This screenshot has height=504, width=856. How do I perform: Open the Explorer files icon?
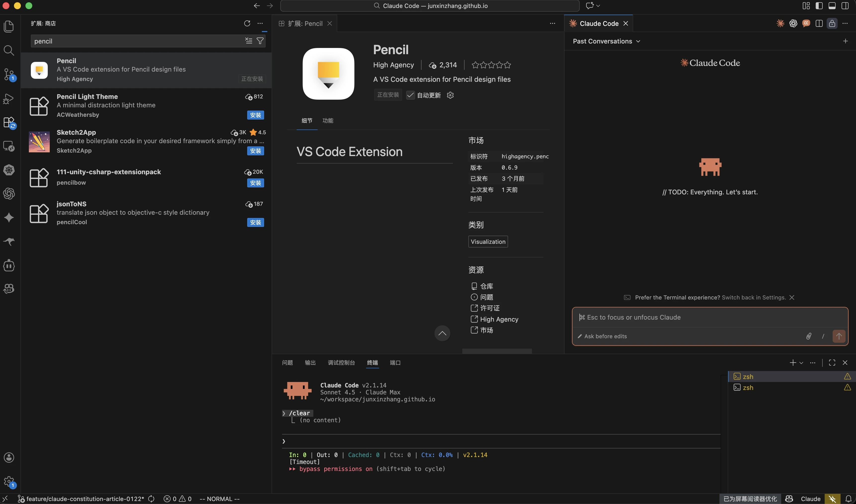tap(9, 27)
